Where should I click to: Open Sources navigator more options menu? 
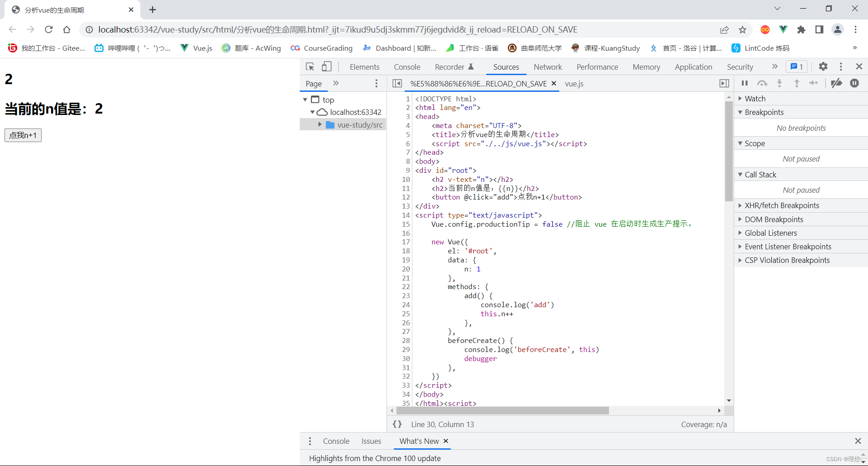(x=376, y=83)
